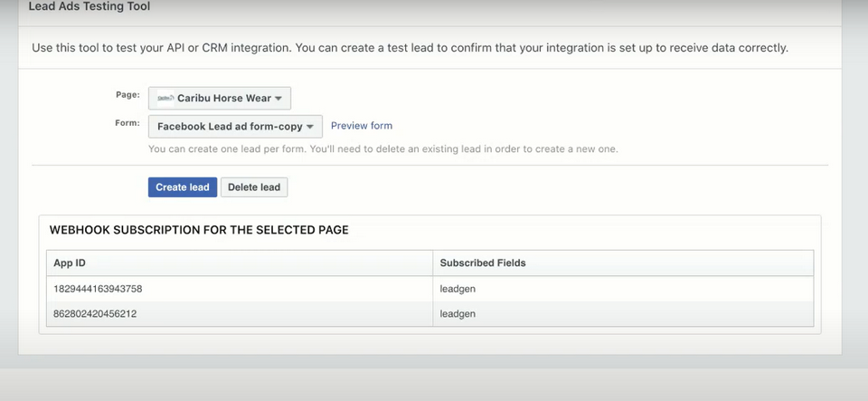
Task: Click the App ID column header
Action: [69, 263]
